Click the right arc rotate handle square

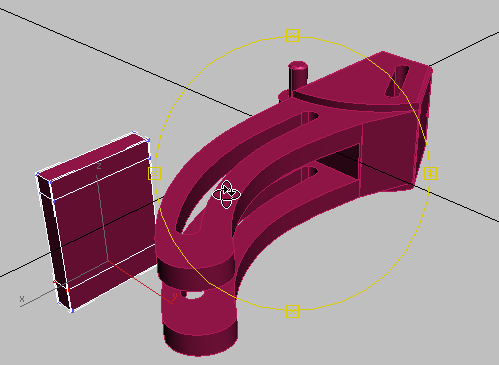(x=430, y=174)
